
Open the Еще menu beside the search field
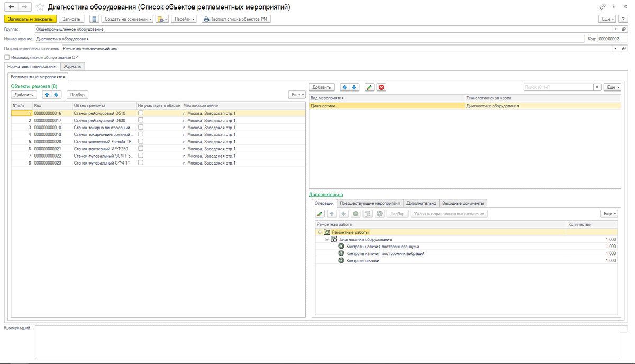click(x=612, y=87)
